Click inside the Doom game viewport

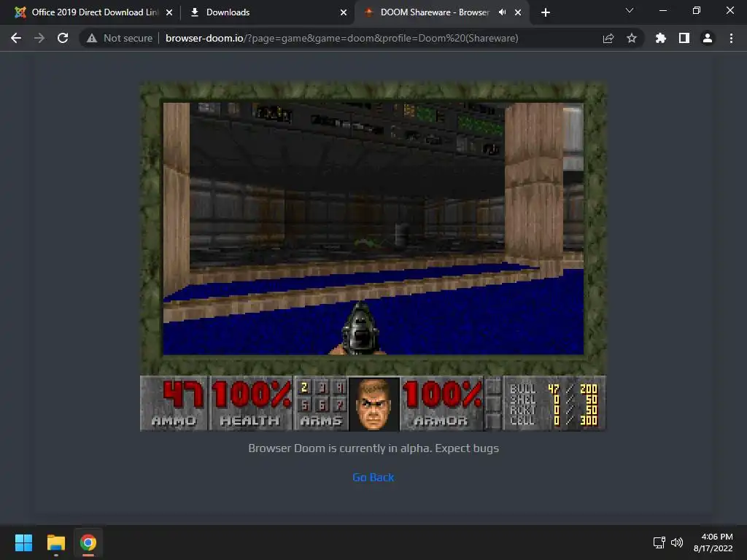click(x=373, y=228)
